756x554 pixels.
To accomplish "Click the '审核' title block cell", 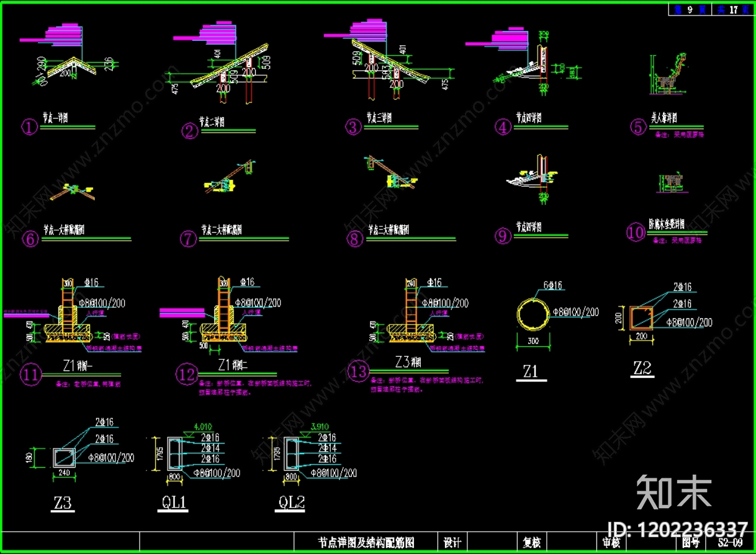I will coord(611,543).
